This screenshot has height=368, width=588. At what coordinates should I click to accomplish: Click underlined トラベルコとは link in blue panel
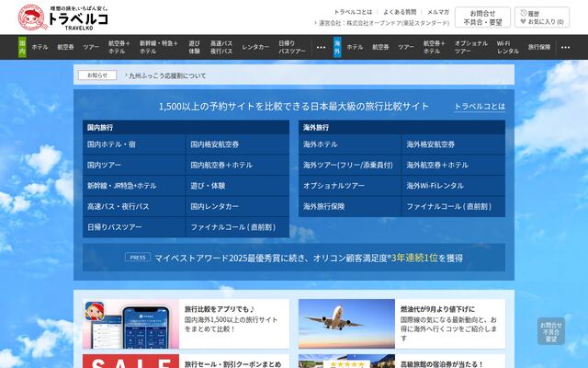480,107
